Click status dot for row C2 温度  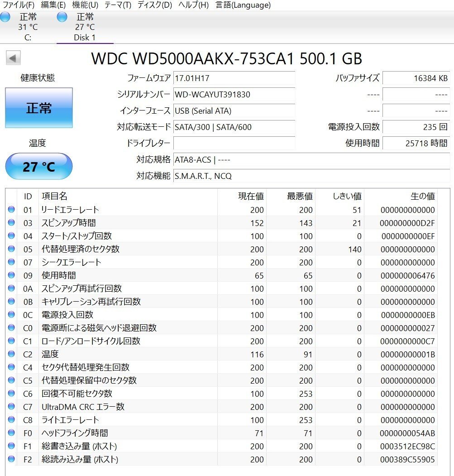pos(11,354)
